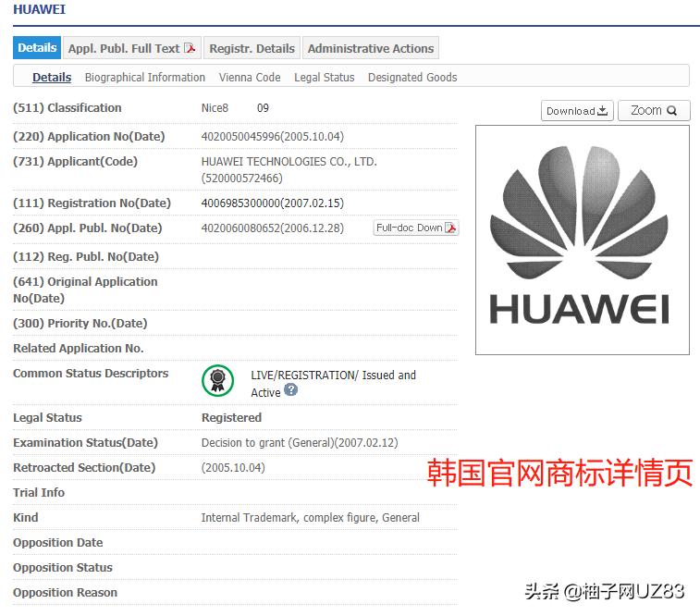This screenshot has width=700, height=616.
Task: Go to Vienna Code section
Action: (x=250, y=77)
